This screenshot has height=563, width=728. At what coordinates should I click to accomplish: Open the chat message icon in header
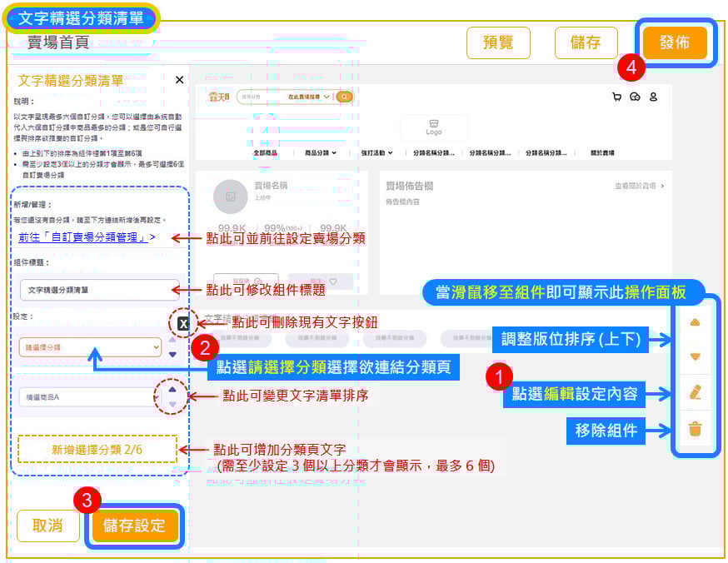coord(635,97)
